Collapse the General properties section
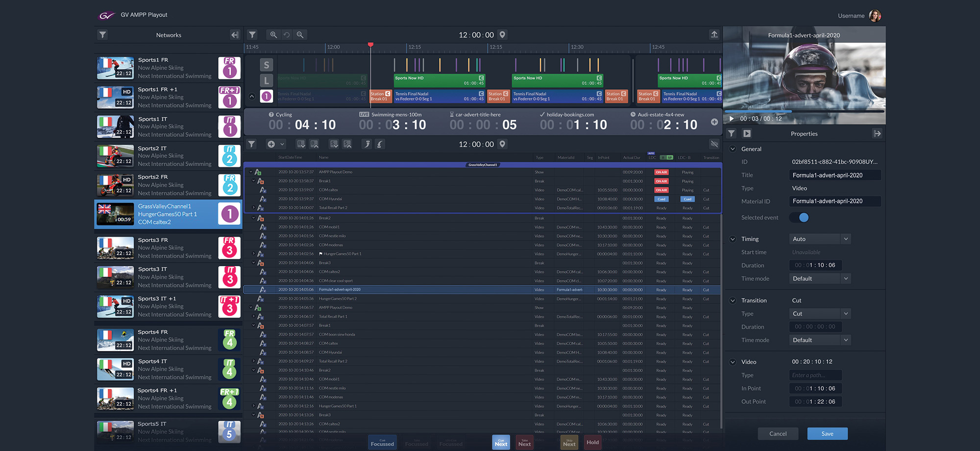This screenshot has width=980, height=451. coord(733,149)
